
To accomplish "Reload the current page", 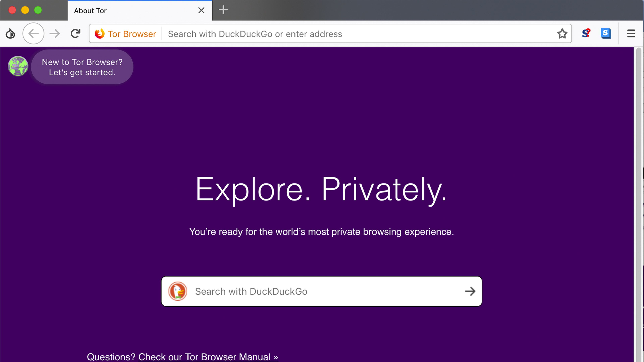I will click(75, 34).
